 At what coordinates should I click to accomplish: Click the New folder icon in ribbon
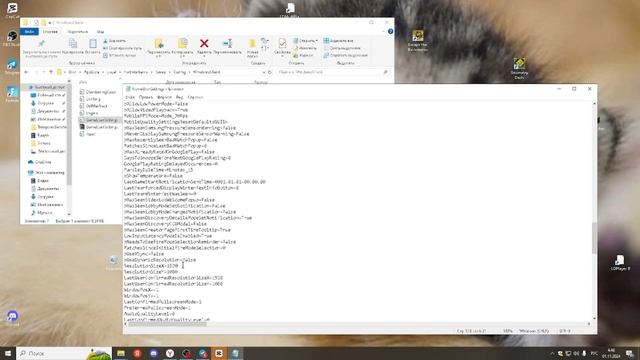[252, 44]
